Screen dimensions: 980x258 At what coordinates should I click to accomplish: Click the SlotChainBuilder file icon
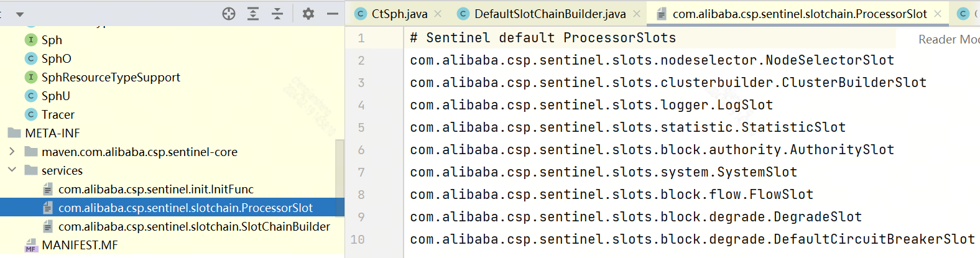48,226
